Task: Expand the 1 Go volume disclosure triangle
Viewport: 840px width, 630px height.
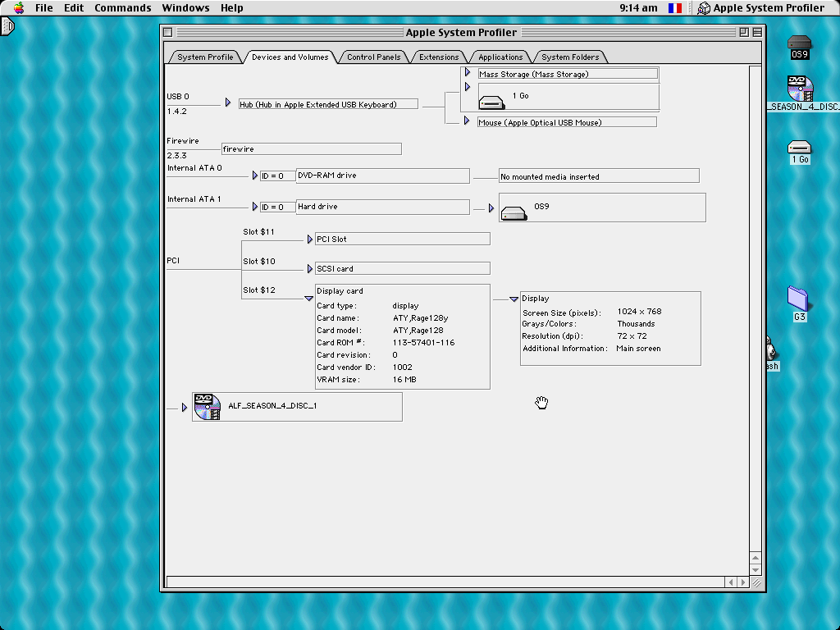Action: (x=467, y=87)
